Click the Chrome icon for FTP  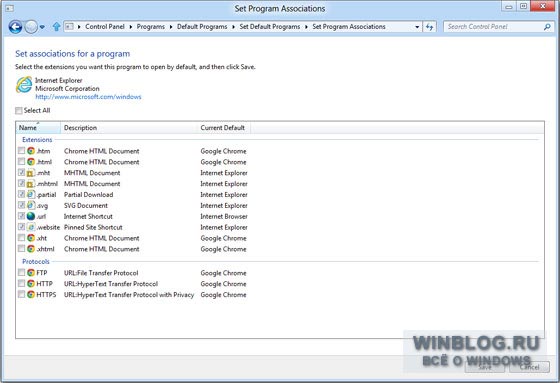point(31,273)
